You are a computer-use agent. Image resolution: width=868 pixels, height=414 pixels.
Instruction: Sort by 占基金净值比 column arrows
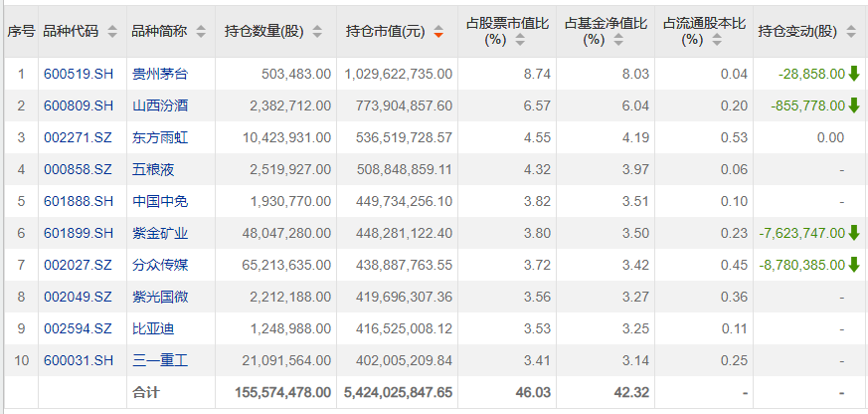(618, 40)
